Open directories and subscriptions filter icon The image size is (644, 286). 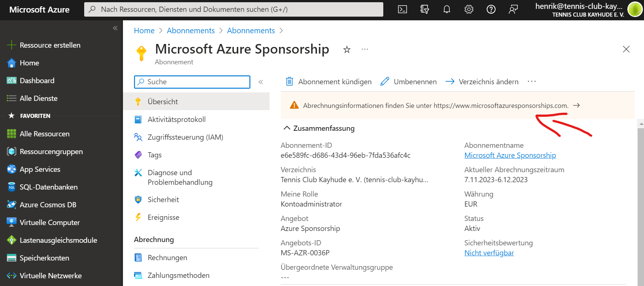tap(425, 10)
